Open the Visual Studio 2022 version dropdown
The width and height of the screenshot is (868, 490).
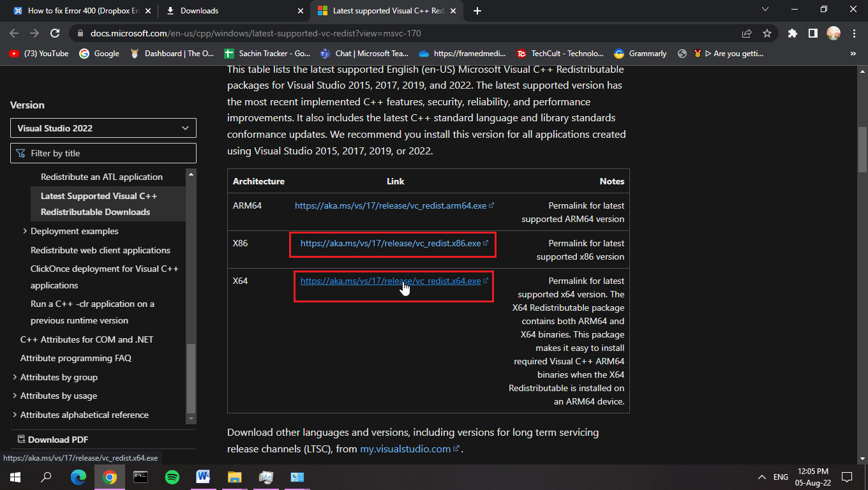(103, 128)
